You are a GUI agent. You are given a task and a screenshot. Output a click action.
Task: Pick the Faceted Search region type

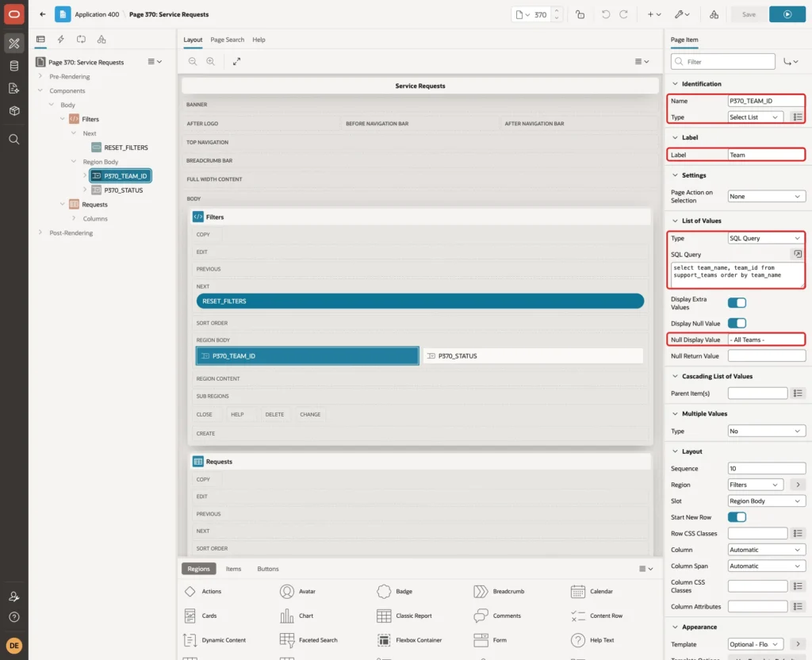pyautogui.click(x=308, y=640)
